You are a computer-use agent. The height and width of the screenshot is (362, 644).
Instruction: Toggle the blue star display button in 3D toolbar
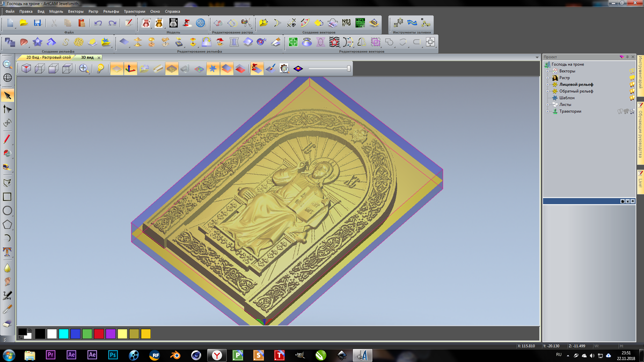pyautogui.click(x=213, y=68)
